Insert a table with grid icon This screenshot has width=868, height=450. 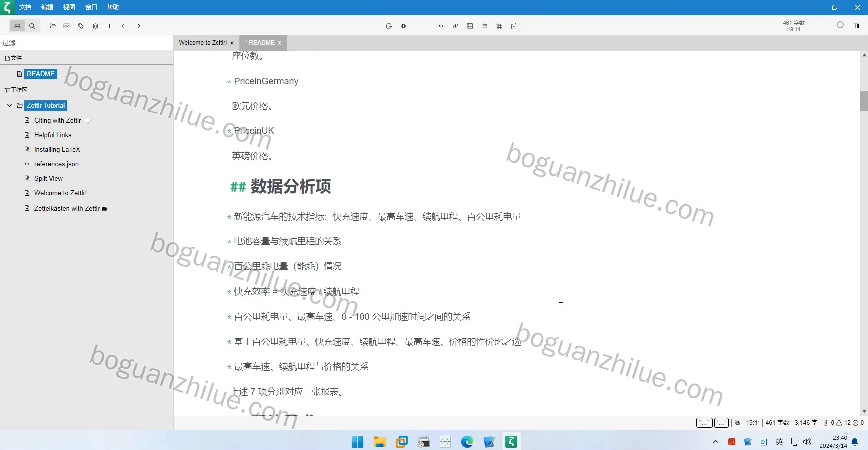point(499,26)
